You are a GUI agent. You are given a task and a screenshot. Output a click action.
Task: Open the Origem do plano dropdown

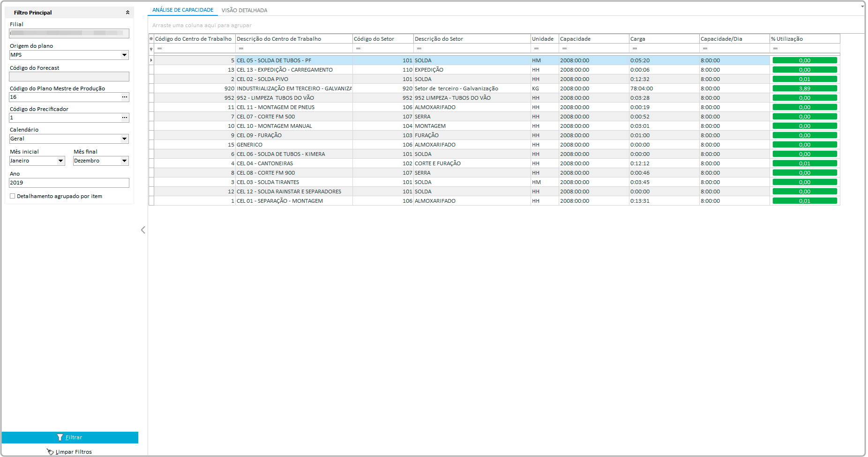(x=125, y=55)
